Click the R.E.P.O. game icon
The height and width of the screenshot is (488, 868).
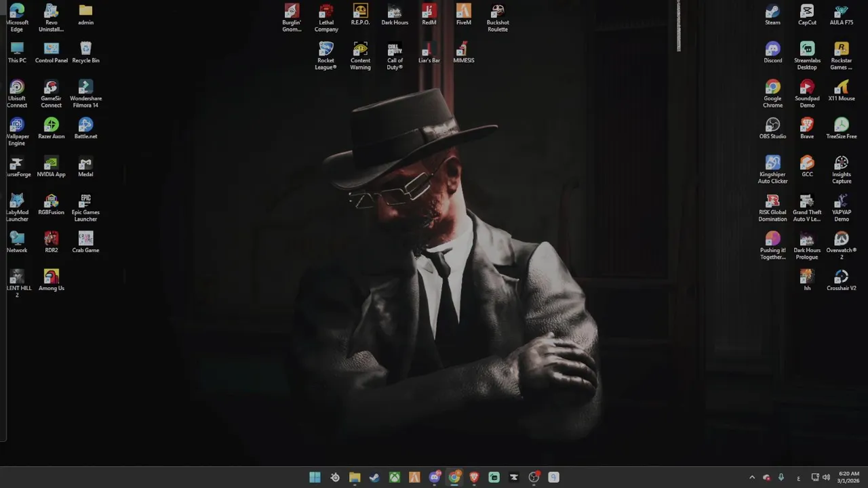tap(360, 15)
